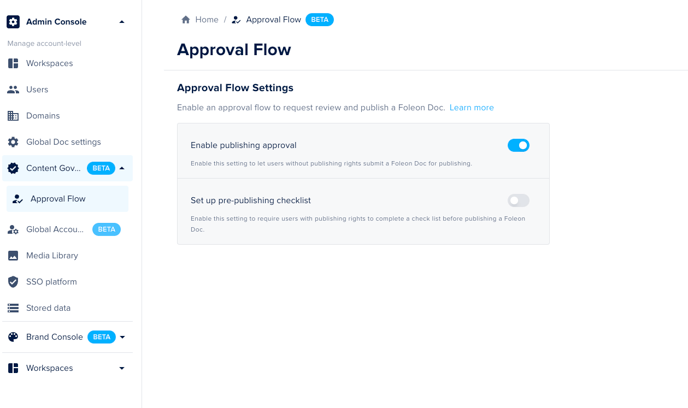Screen dimensions: 688x408
Task: Click the Approval Flow breadcrumb BETA badge
Action: click(x=319, y=20)
